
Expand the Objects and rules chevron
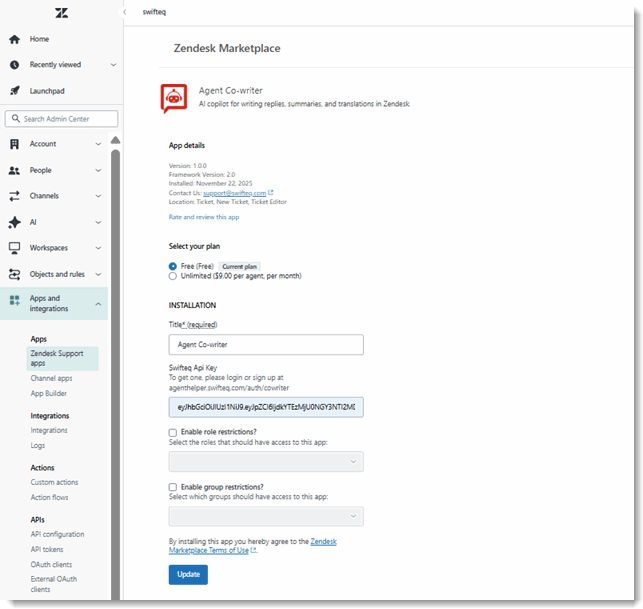[x=98, y=274]
